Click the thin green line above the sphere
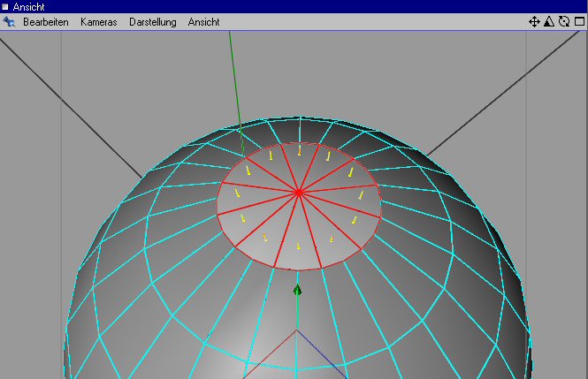The image size is (588, 379). 235,88
